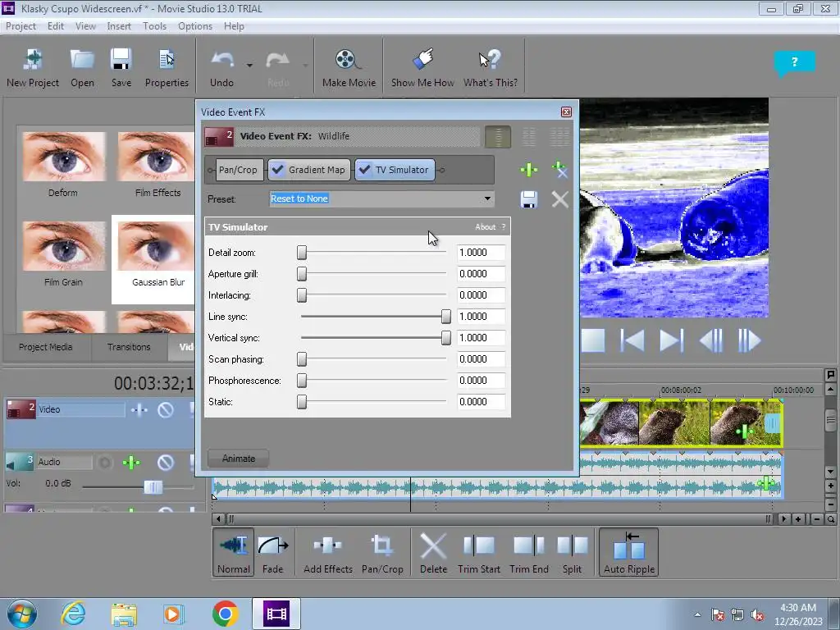Viewport: 840px width, 630px height.
Task: Open project Properties from the toolbar
Action: tap(167, 67)
